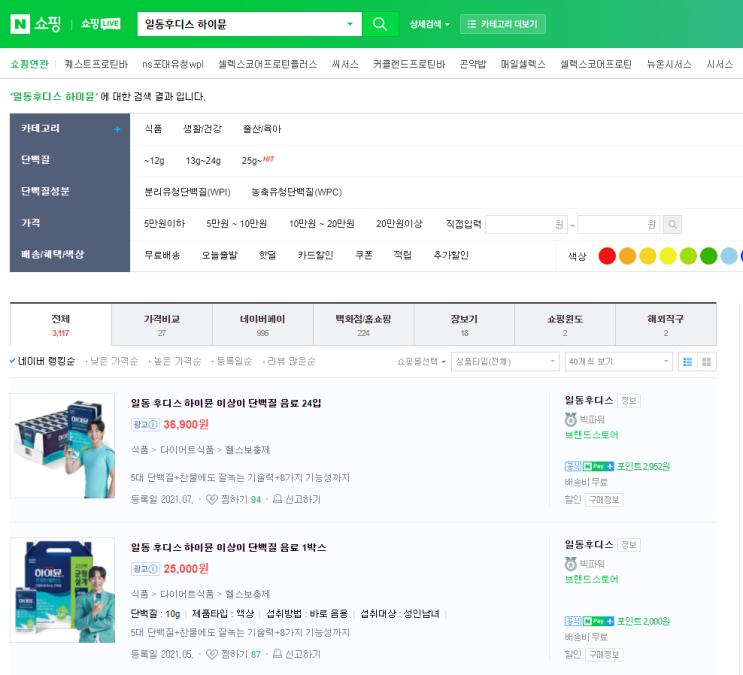Filter by 농축유청단백질(WPC)
This screenshot has height=675, width=743.
point(296,192)
